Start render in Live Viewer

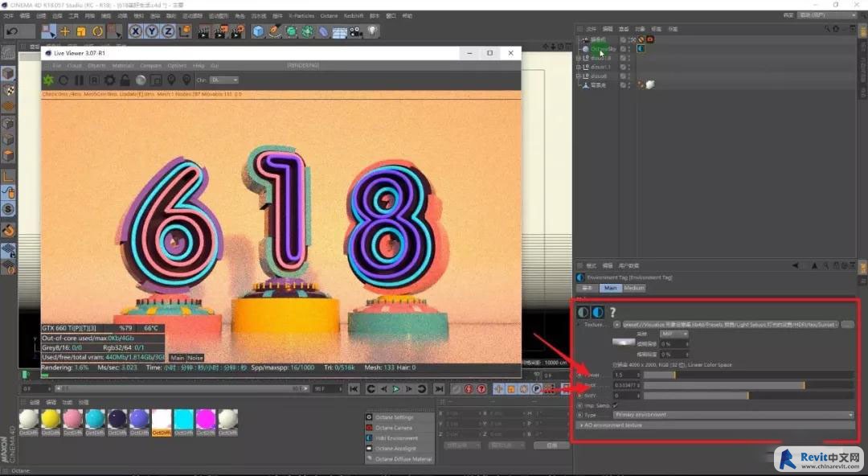(49, 80)
